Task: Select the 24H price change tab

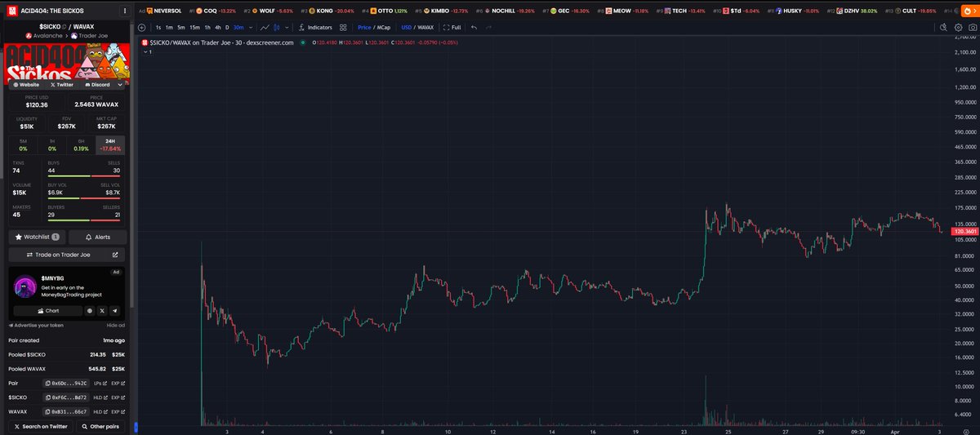Action: point(111,144)
